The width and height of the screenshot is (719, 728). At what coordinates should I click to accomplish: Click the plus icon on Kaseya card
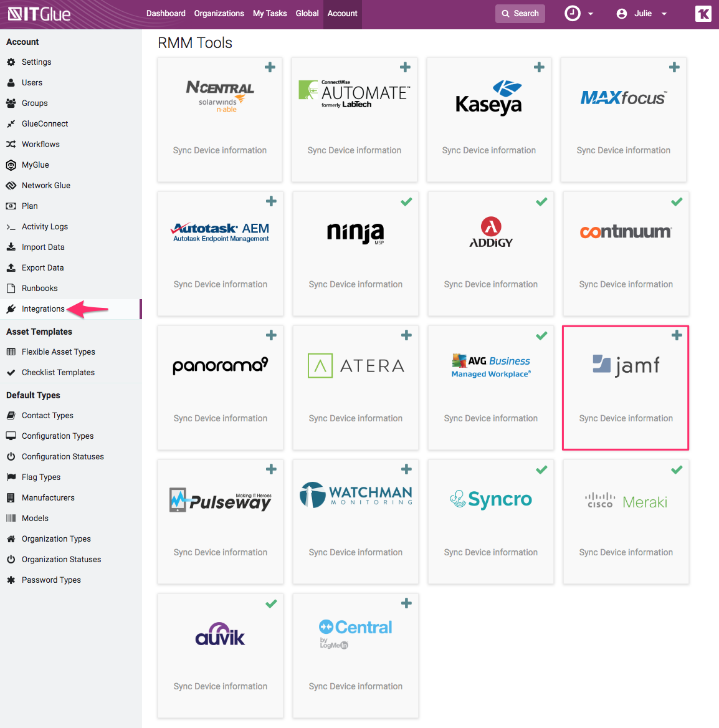point(539,67)
